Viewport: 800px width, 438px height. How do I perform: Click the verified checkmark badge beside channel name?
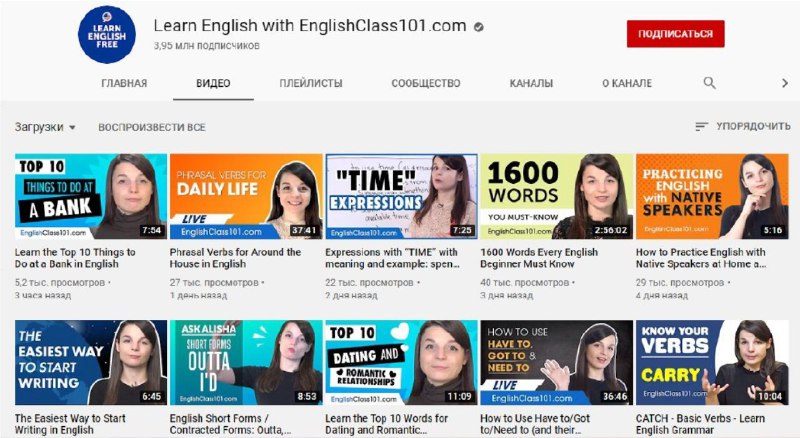[478, 27]
